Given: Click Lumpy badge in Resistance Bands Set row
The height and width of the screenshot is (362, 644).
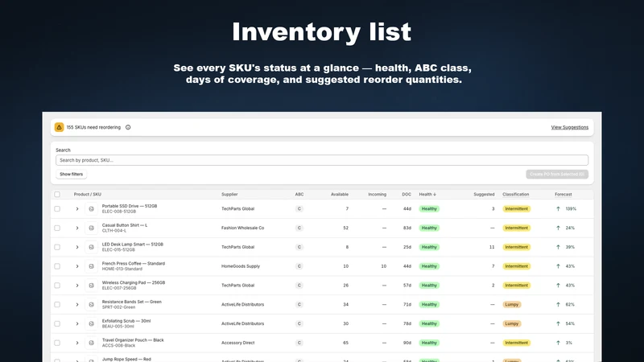Looking at the screenshot, I should coord(512,305).
